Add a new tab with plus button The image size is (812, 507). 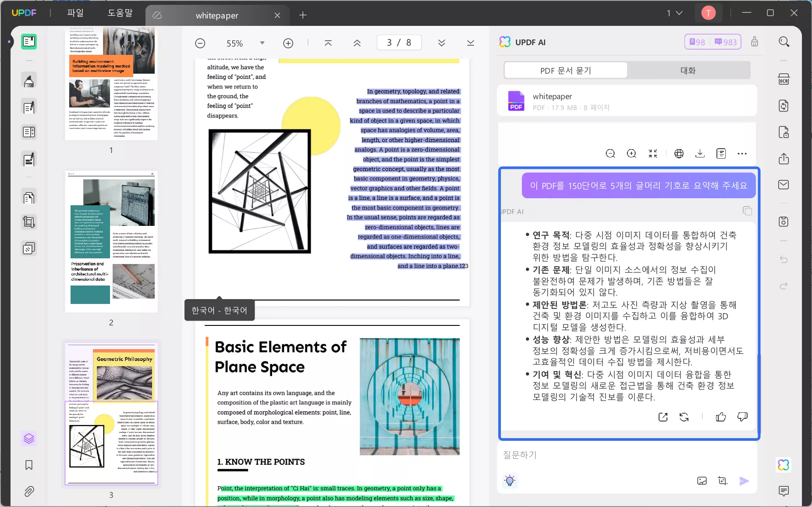point(303,15)
